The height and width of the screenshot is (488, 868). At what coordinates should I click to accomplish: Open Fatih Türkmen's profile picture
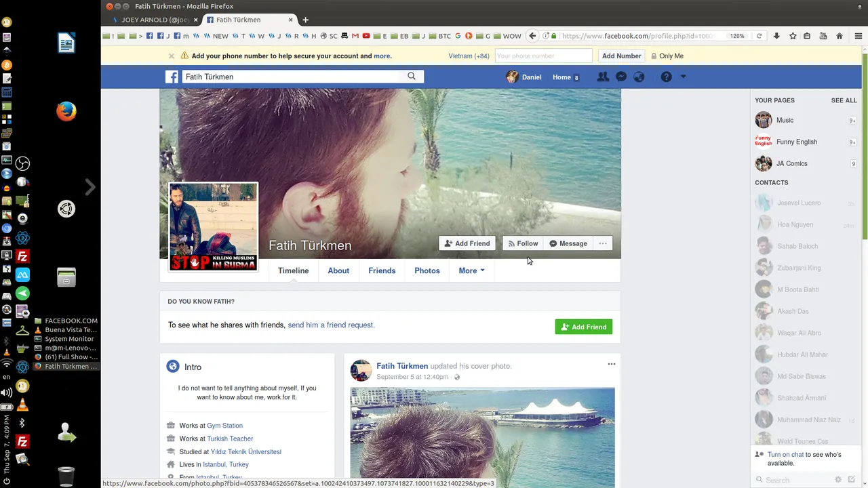pyautogui.click(x=213, y=227)
